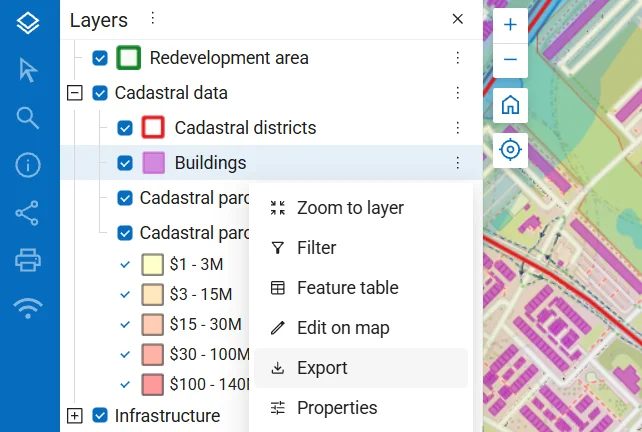642x432 pixels.
Task: Zoom in the map with plus button
Action: pos(510,25)
